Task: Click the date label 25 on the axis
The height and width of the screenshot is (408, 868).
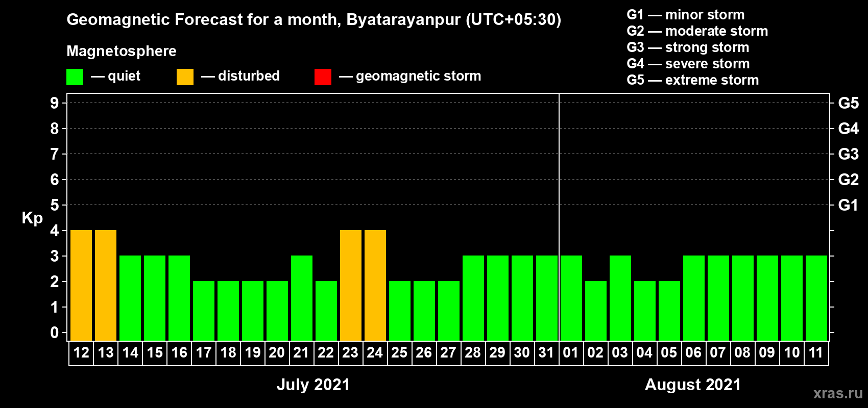Action: point(400,353)
